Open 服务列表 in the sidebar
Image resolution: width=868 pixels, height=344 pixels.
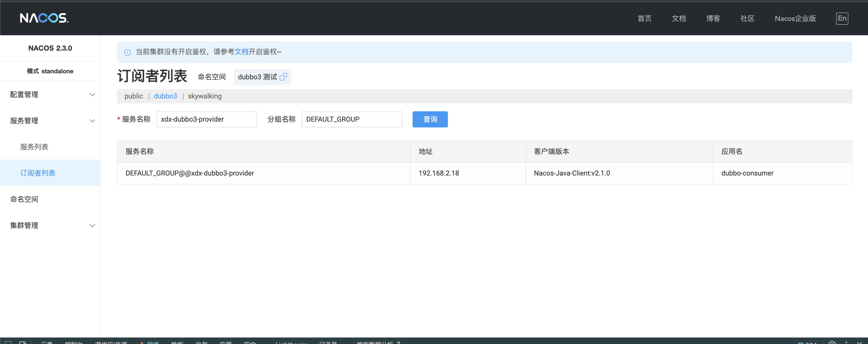(34, 147)
